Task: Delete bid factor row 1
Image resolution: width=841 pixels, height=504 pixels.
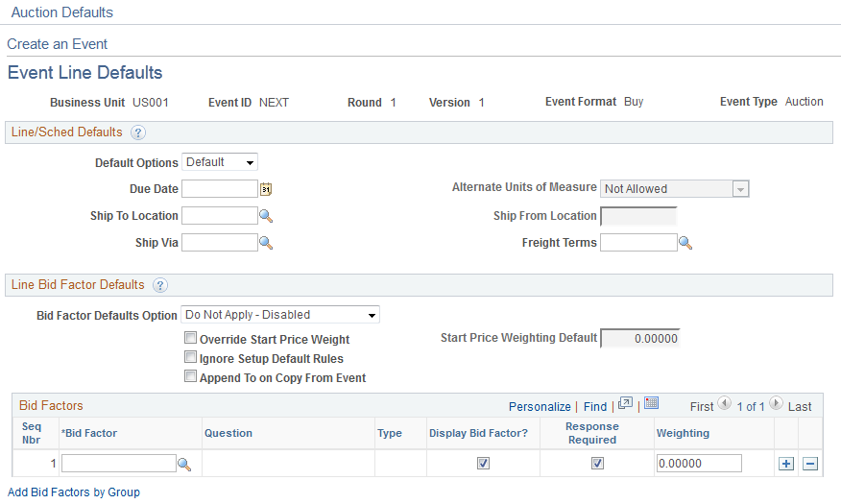Action: click(810, 464)
